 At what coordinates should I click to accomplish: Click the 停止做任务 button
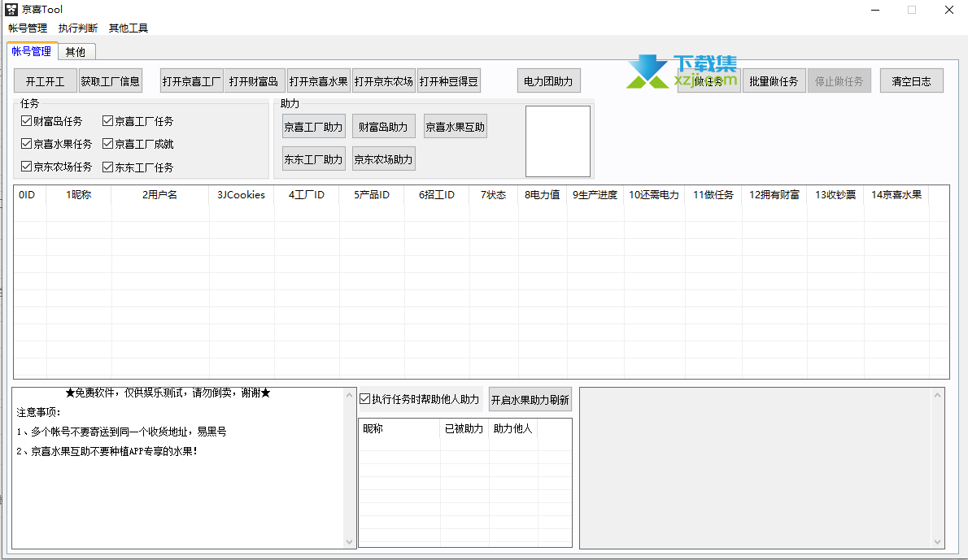point(839,80)
